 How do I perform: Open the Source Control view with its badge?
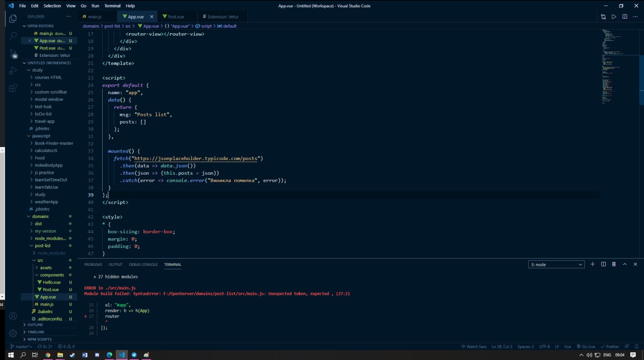pyautogui.click(x=13, y=53)
